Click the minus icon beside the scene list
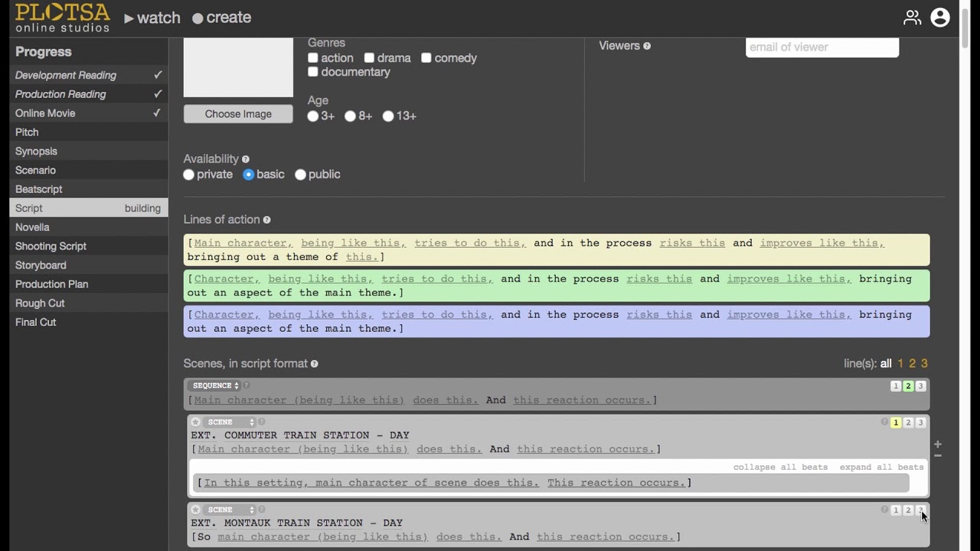 pos(937,455)
